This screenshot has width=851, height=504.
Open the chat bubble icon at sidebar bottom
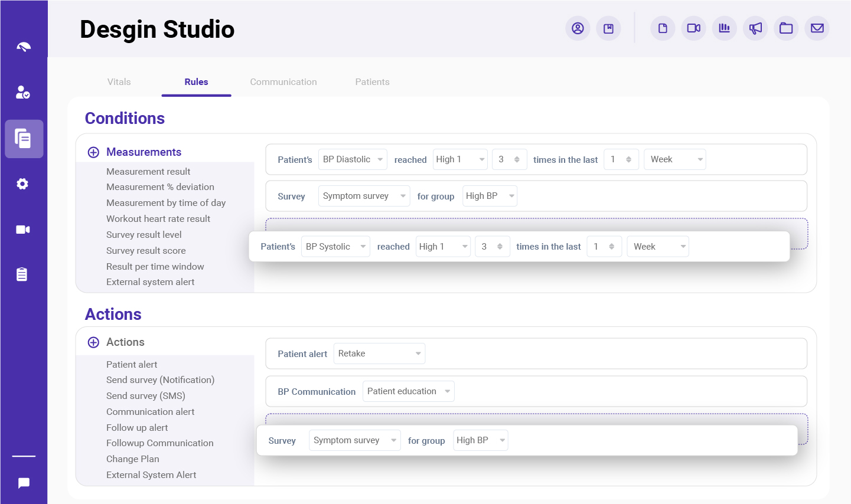pos(24,483)
